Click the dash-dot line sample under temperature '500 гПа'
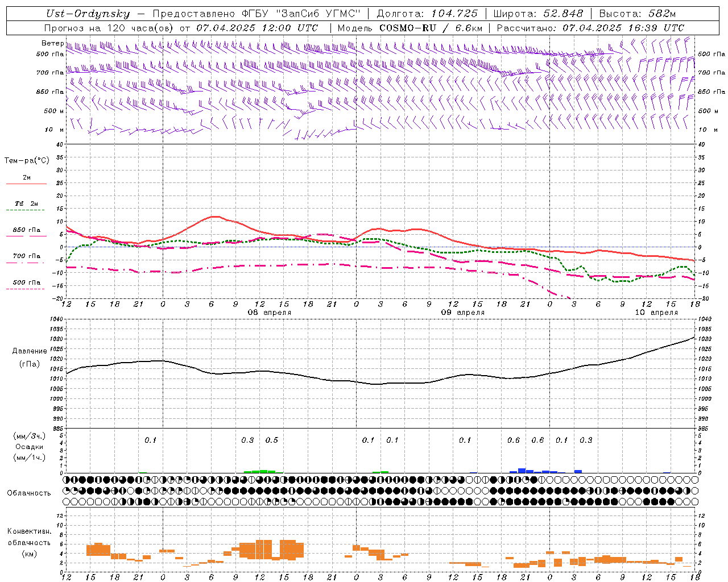The width and height of the screenshot is (728, 582). point(26,289)
